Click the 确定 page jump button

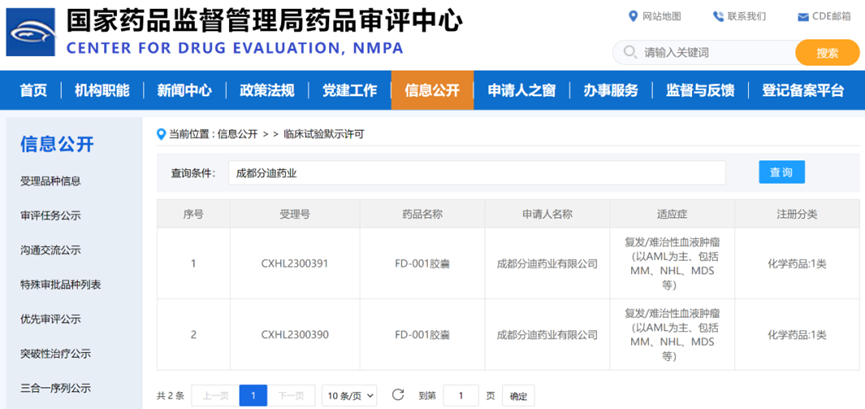tap(518, 395)
